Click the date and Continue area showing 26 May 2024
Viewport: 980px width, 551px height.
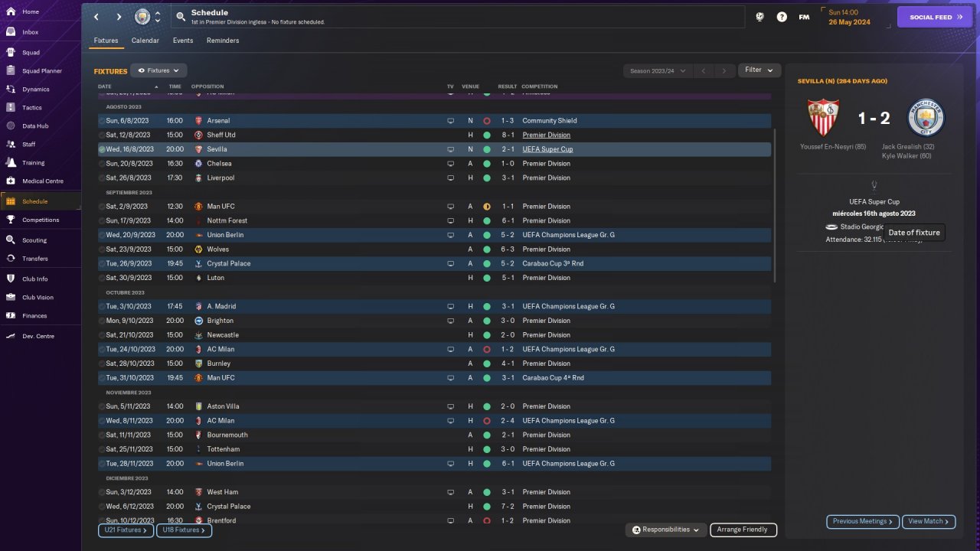pos(854,17)
